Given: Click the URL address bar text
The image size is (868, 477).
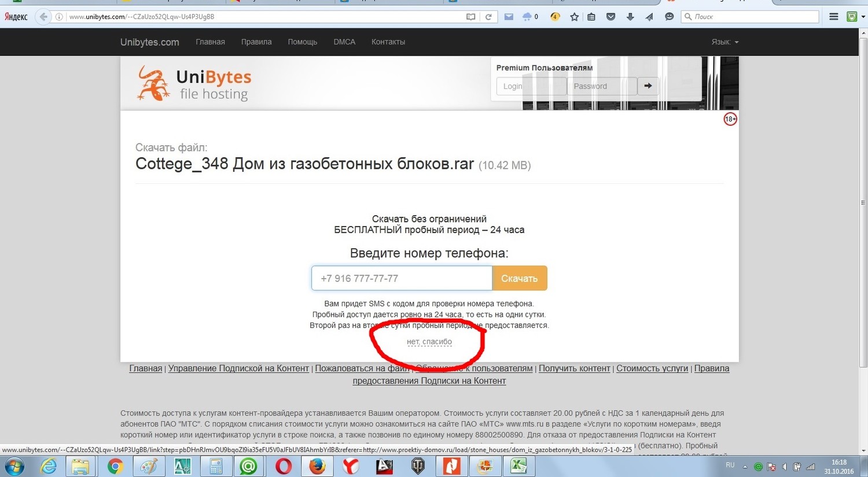Looking at the screenshot, I should (x=142, y=17).
